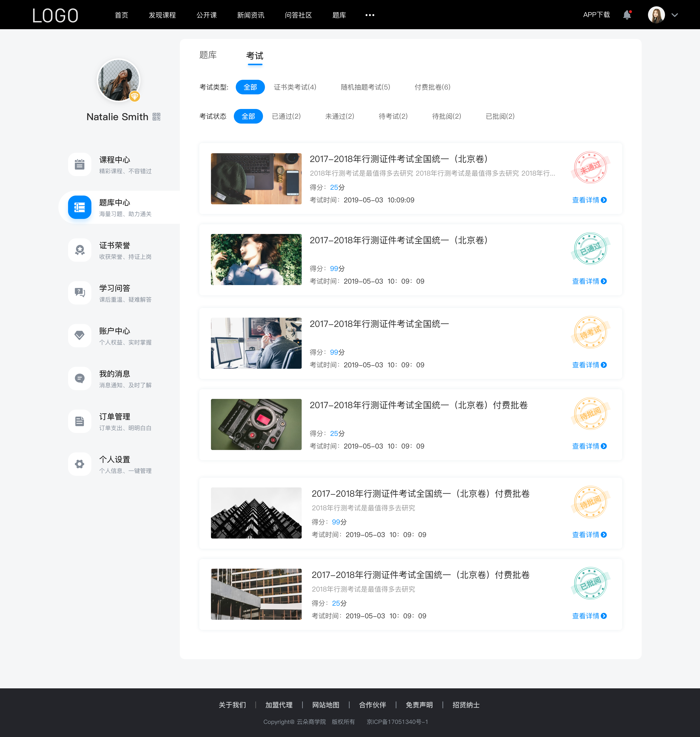Click the 我的消息 sidebar icon

[x=79, y=378]
